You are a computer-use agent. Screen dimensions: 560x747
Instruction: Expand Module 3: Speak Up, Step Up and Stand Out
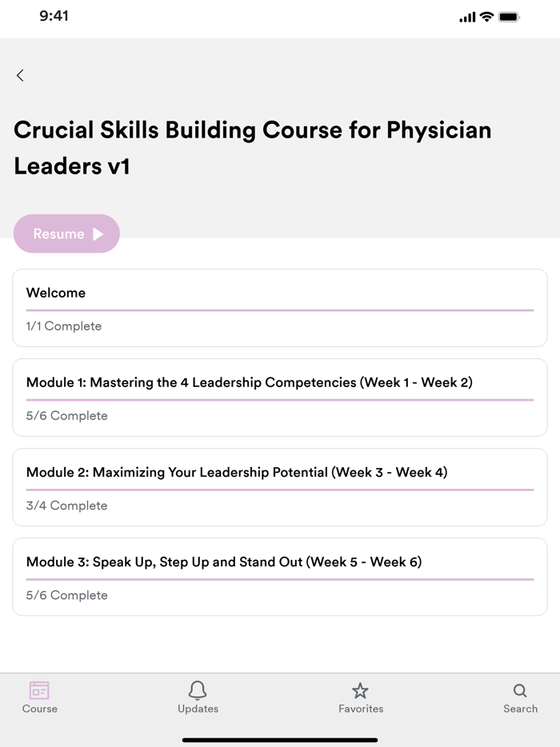pyautogui.click(x=279, y=576)
